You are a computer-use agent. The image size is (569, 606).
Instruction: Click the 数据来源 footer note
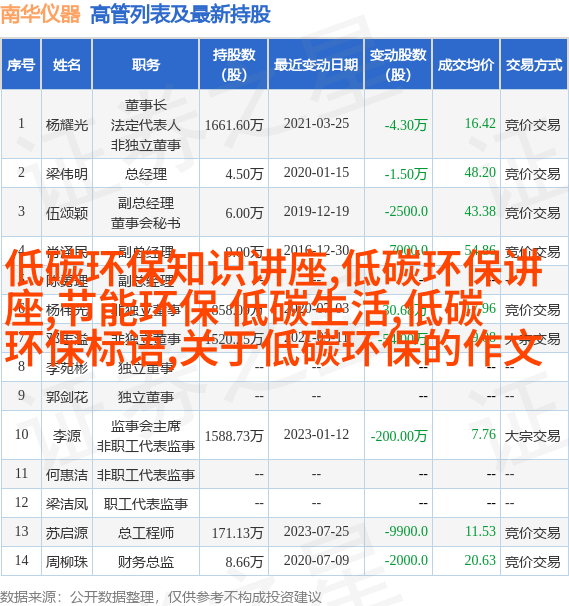point(160,597)
